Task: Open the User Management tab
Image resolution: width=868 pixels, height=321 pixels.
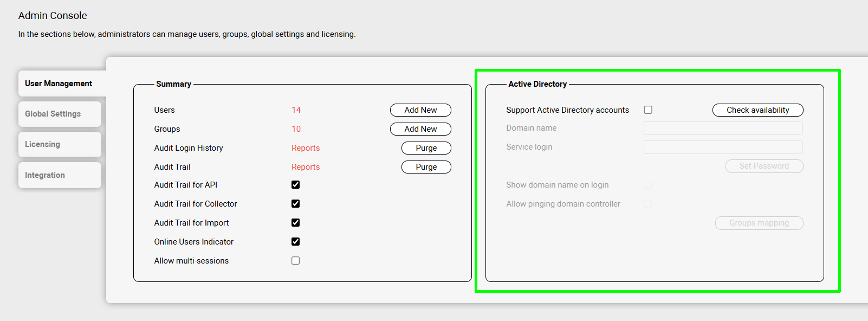Action: [59, 84]
